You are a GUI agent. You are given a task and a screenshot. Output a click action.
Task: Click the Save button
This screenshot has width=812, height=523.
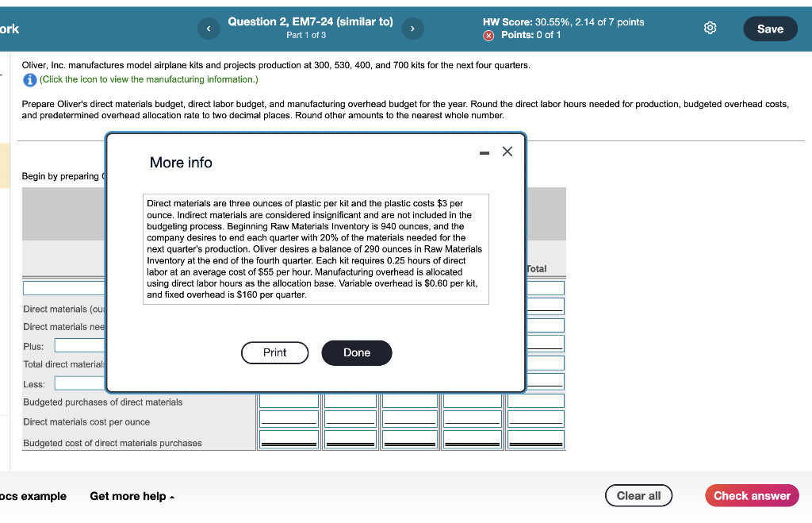[x=770, y=29]
